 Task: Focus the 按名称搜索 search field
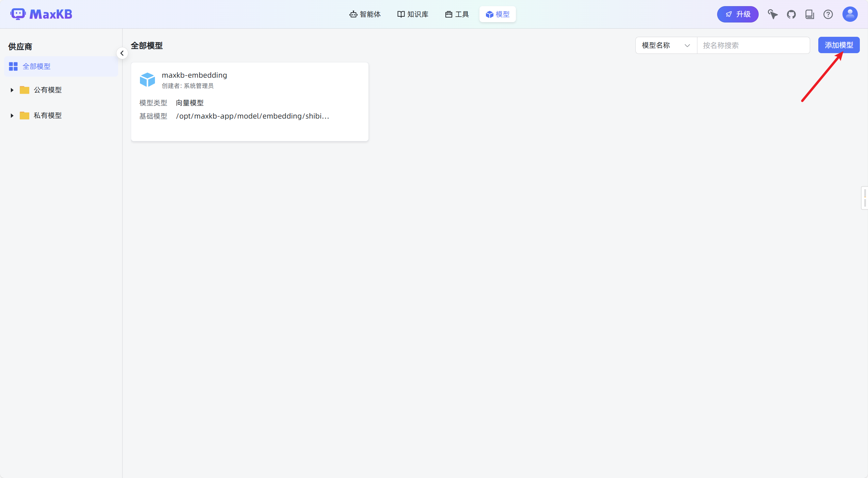click(x=753, y=45)
